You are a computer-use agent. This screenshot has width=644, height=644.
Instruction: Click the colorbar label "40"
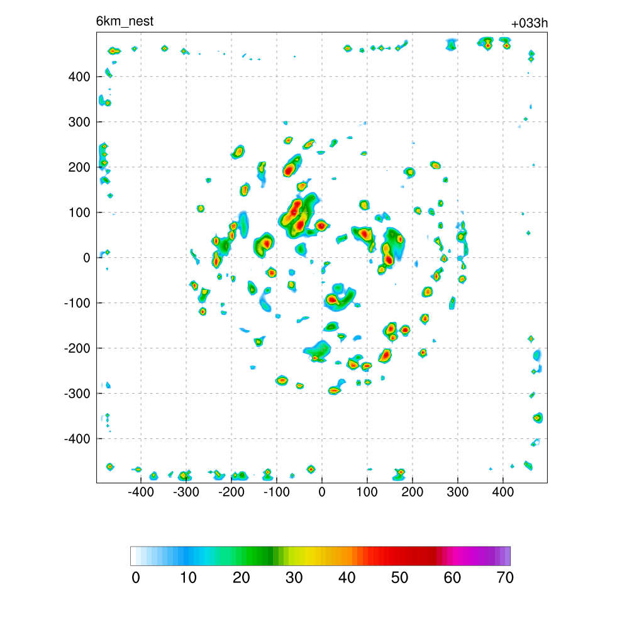pos(347,578)
